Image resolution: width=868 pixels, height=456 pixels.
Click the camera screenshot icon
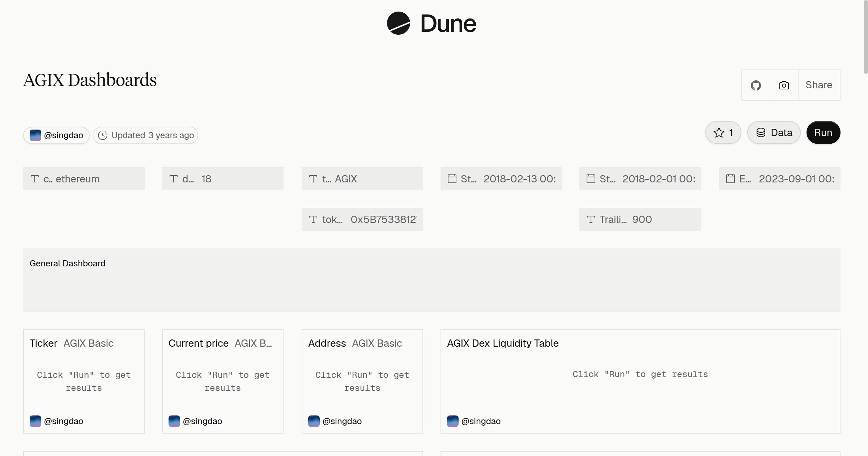[784, 85]
